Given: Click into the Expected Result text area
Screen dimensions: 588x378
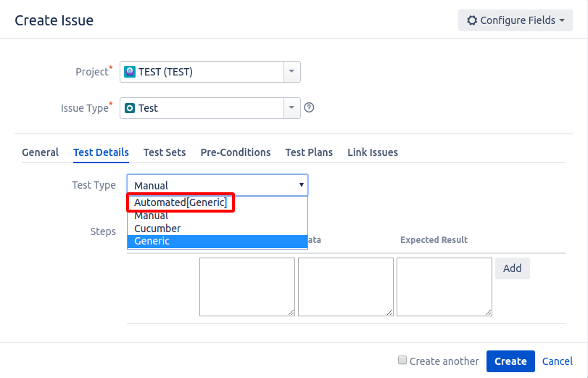Looking at the screenshot, I should click(444, 287).
